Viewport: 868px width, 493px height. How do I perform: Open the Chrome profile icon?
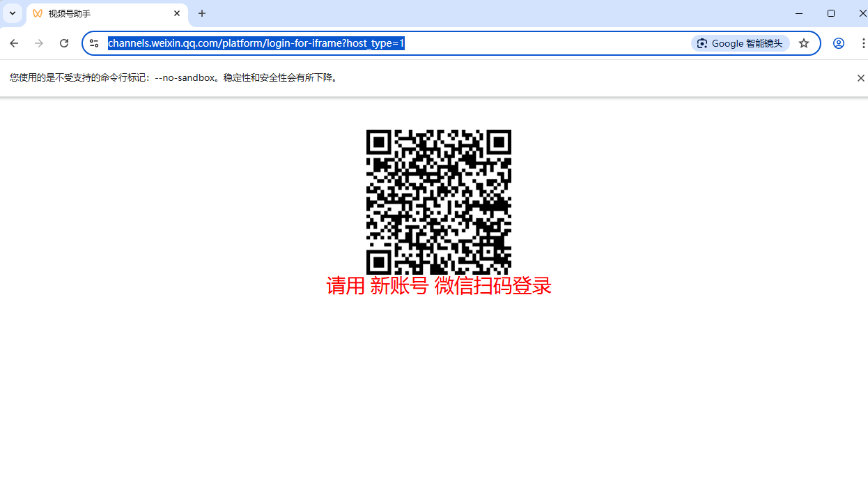(839, 43)
